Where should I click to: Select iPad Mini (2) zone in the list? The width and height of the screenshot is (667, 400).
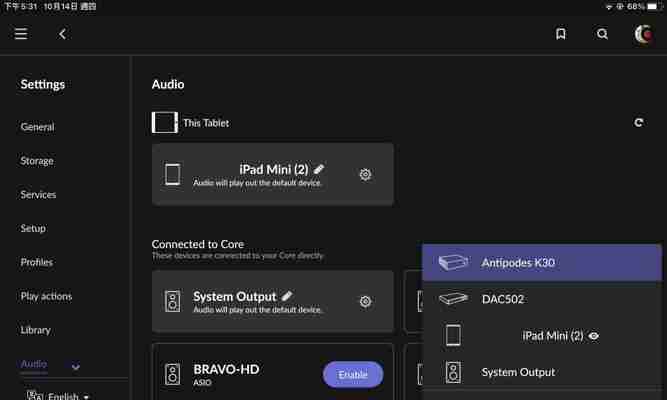coord(542,336)
